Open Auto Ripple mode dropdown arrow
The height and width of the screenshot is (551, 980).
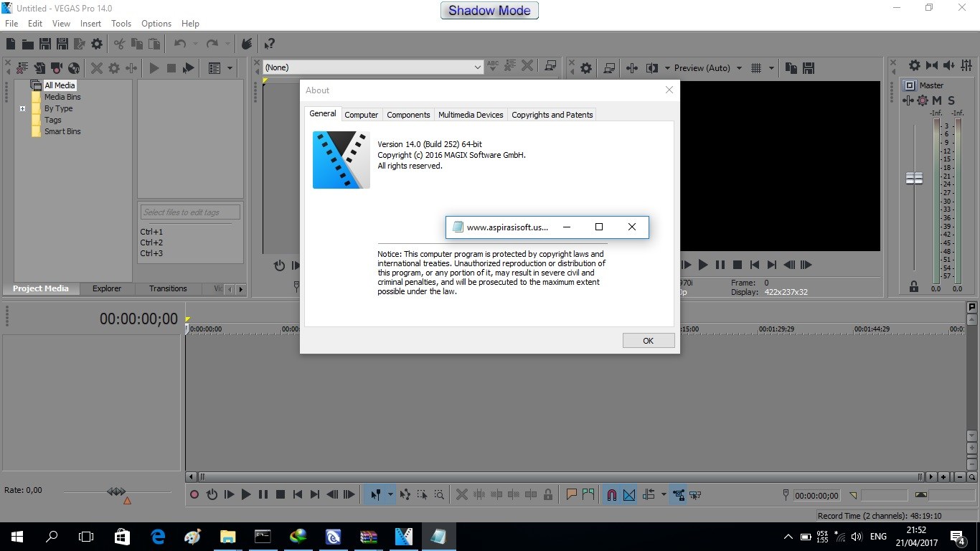click(x=664, y=494)
